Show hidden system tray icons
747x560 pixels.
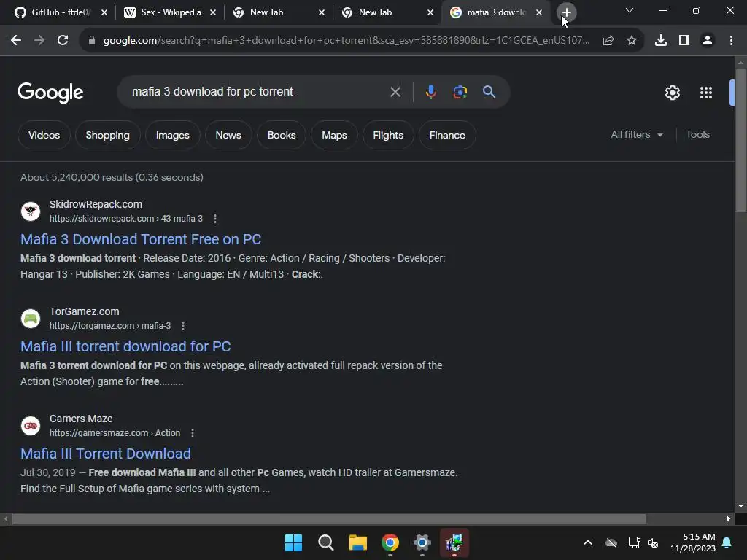click(588, 542)
